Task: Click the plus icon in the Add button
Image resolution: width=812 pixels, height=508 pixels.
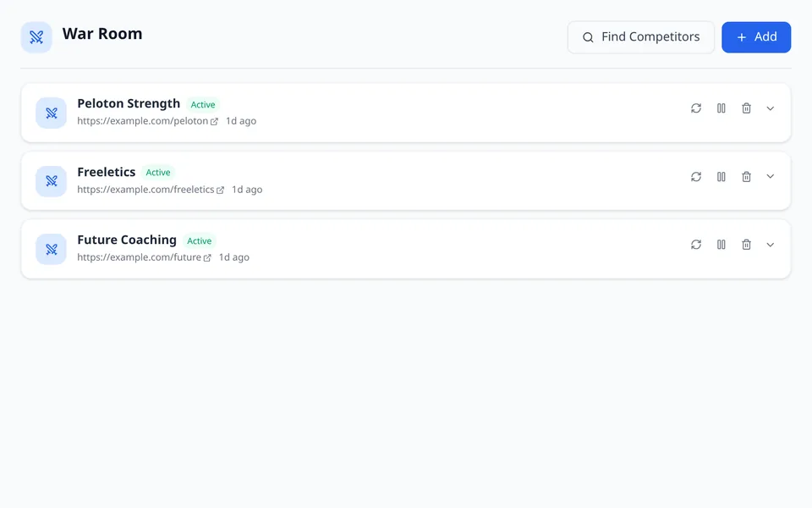Action: click(x=742, y=37)
